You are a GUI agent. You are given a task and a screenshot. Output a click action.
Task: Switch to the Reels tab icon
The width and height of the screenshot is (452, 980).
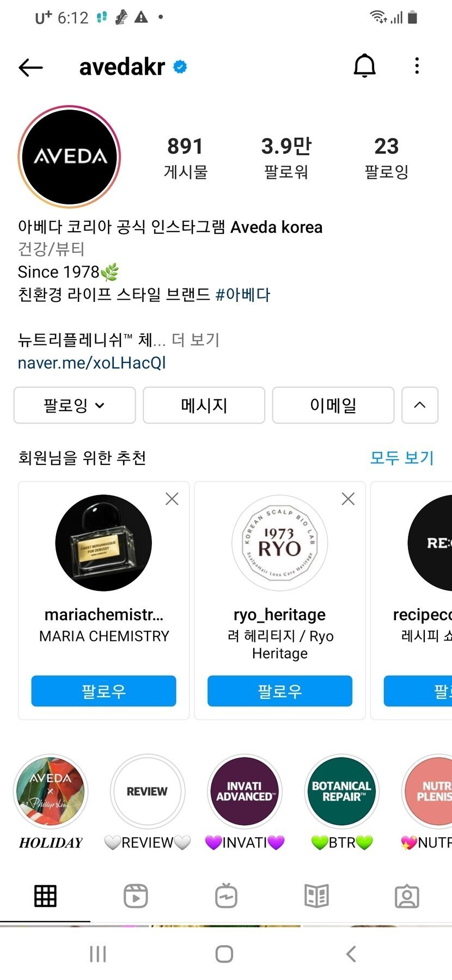136,896
